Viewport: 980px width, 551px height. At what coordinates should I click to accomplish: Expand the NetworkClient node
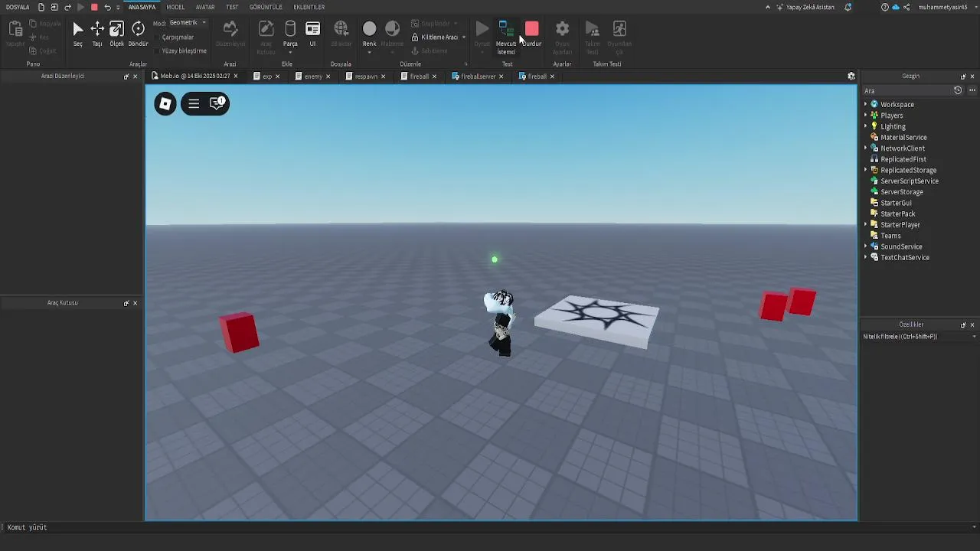(x=866, y=148)
